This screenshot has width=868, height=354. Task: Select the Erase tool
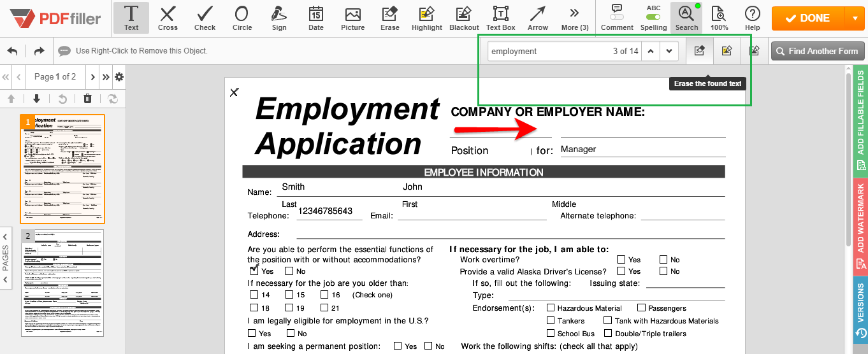[x=389, y=18]
